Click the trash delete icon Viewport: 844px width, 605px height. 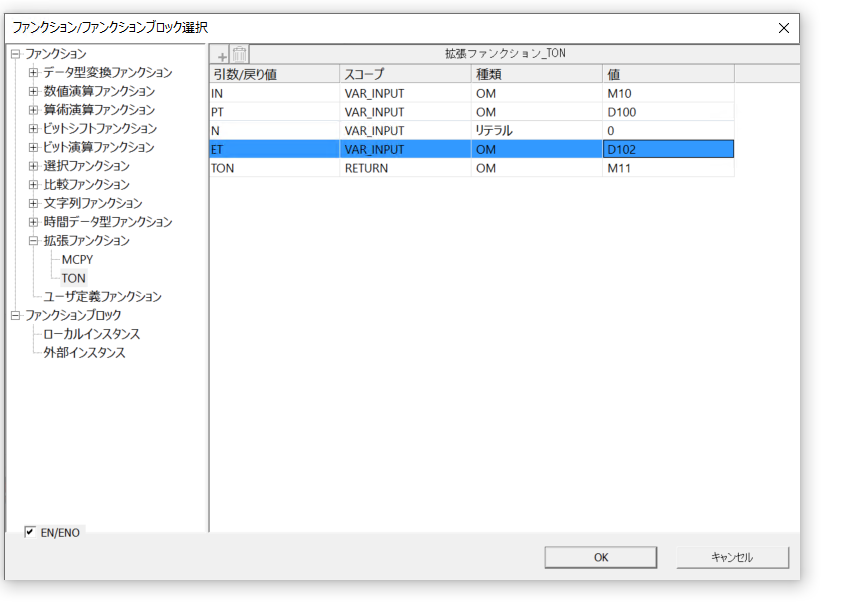(x=240, y=55)
